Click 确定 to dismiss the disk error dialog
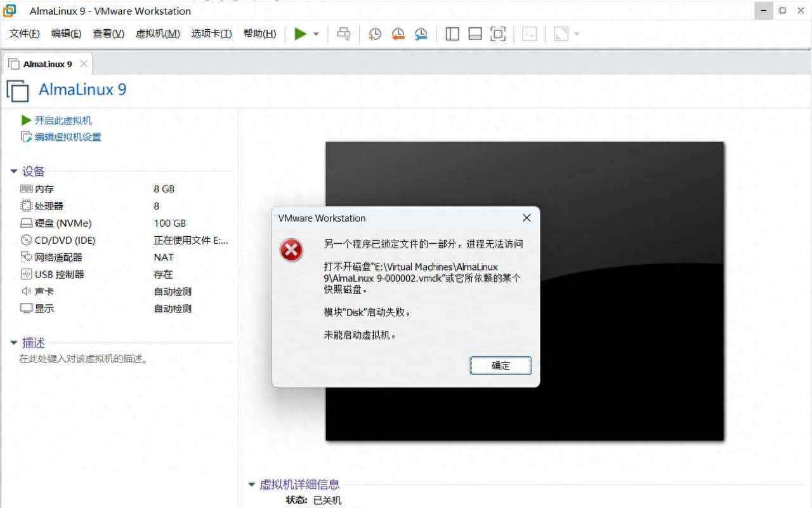The image size is (812, 508). [x=501, y=365]
